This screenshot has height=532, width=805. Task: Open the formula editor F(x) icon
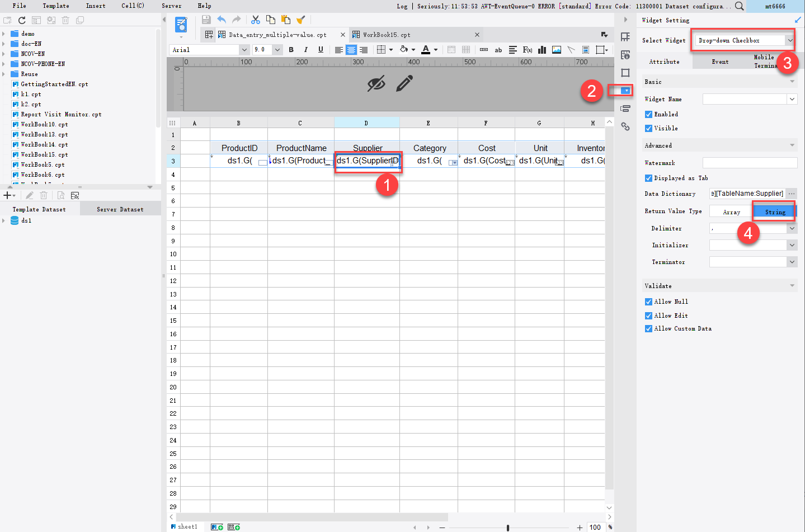click(x=527, y=50)
